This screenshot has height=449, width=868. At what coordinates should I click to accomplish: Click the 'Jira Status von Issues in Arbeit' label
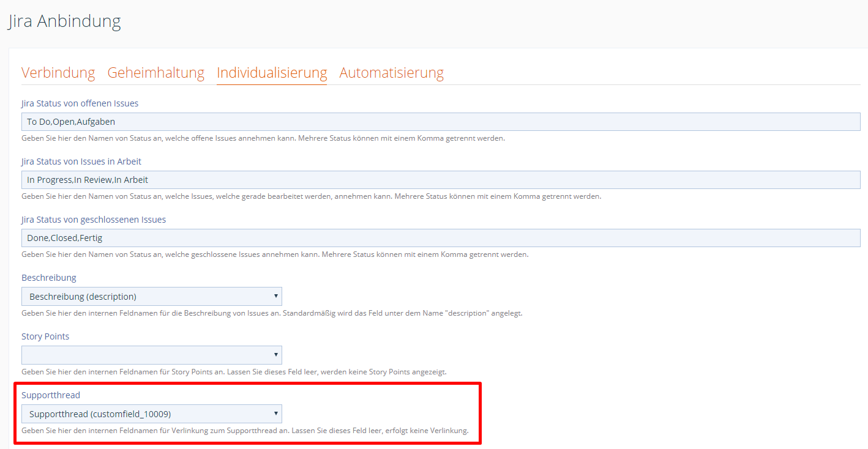point(81,161)
